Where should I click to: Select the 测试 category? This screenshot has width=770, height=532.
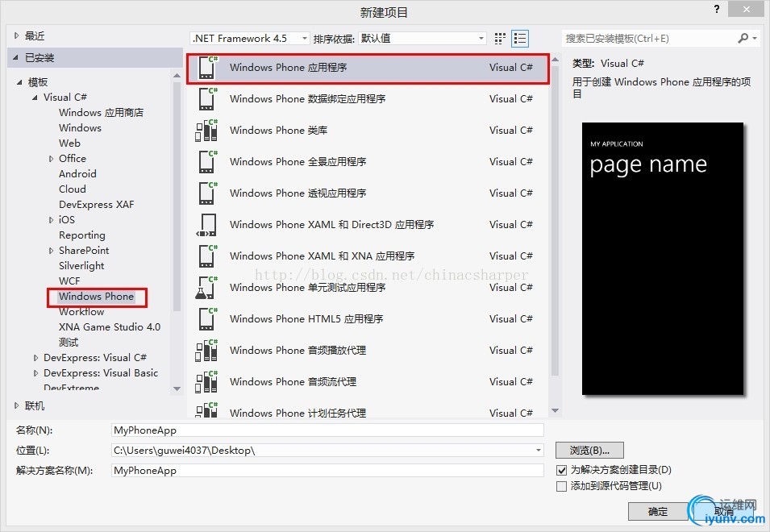tap(69, 342)
